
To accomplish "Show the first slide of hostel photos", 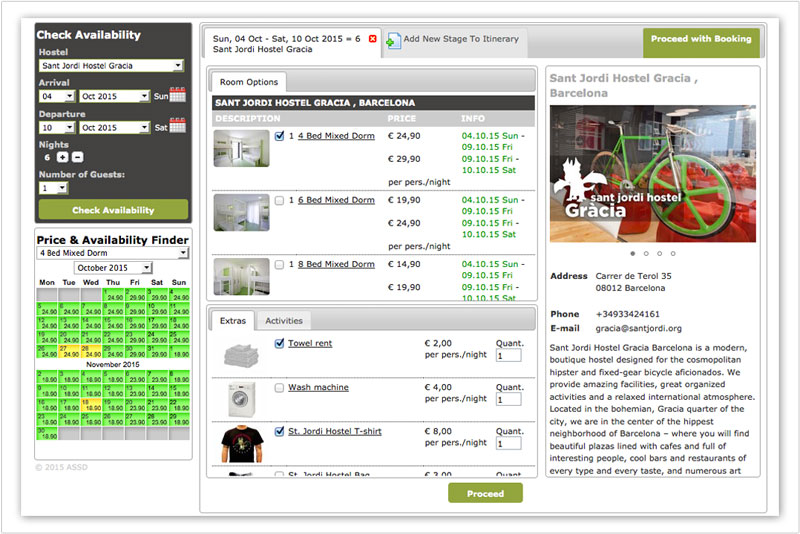I will pos(633,253).
